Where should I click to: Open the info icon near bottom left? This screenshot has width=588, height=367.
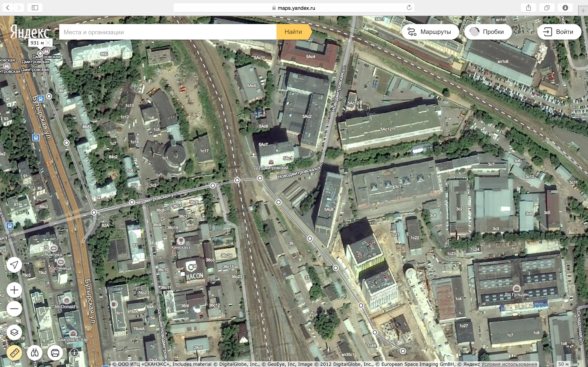pyautogui.click(x=74, y=353)
